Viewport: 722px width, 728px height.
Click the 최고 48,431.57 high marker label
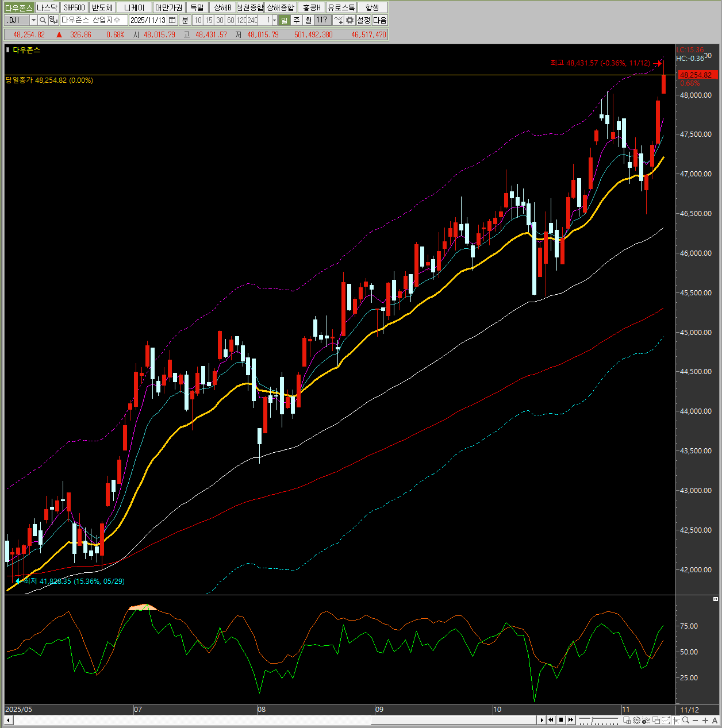click(600, 63)
